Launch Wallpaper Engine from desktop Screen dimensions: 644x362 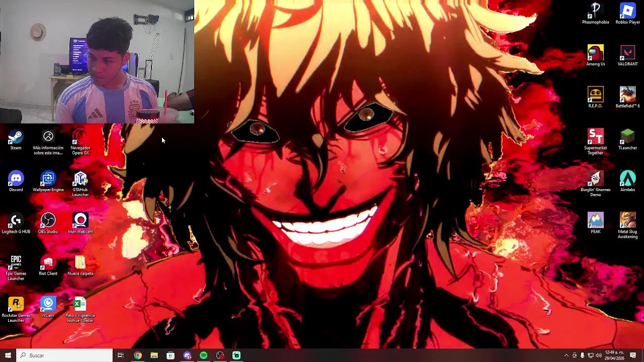tap(48, 182)
